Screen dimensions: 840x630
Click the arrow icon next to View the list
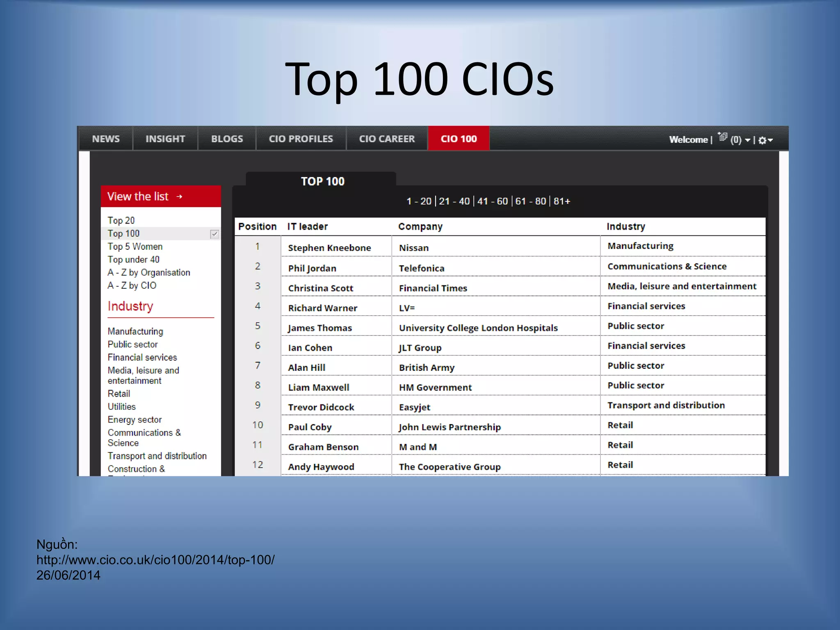179,196
